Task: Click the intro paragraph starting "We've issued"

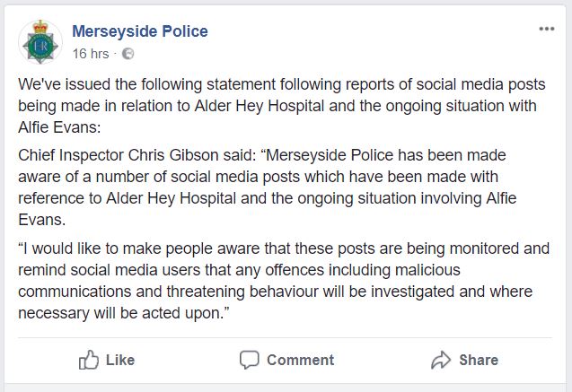Action: (x=282, y=106)
